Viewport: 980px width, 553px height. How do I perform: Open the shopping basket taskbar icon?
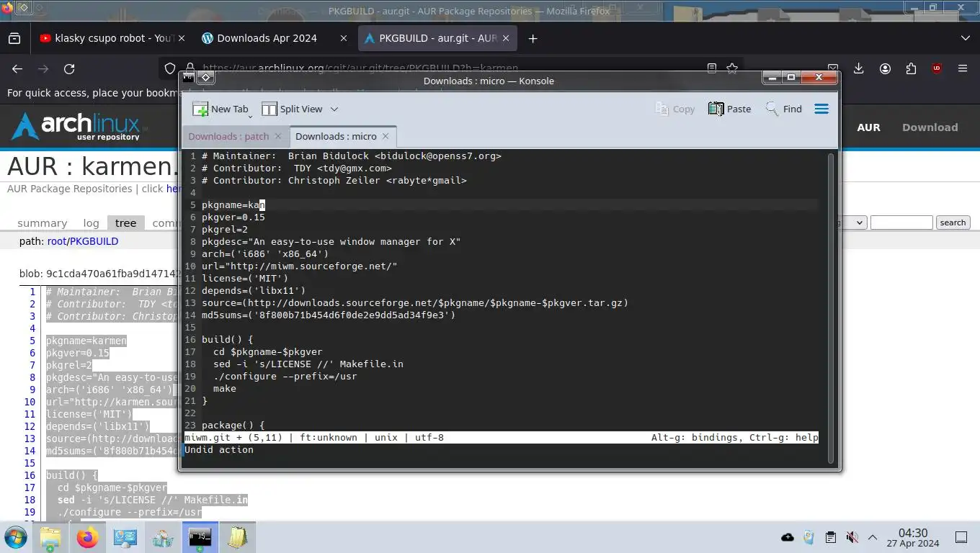coord(163,537)
